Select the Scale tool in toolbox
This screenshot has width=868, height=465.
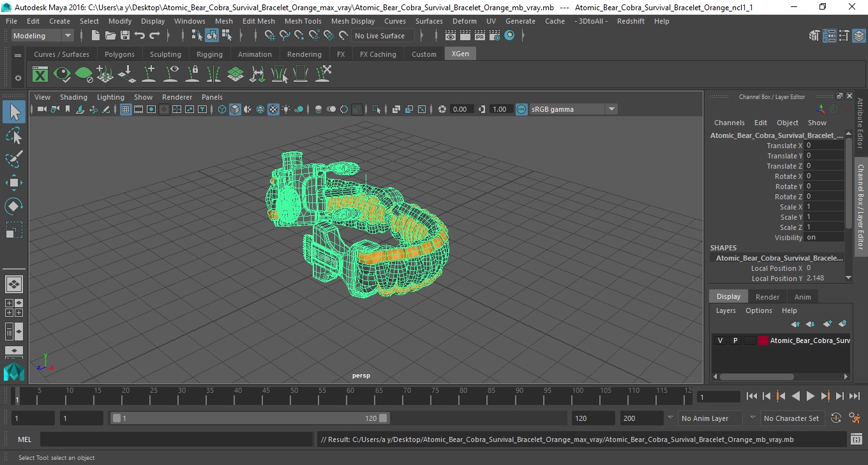[x=14, y=229]
